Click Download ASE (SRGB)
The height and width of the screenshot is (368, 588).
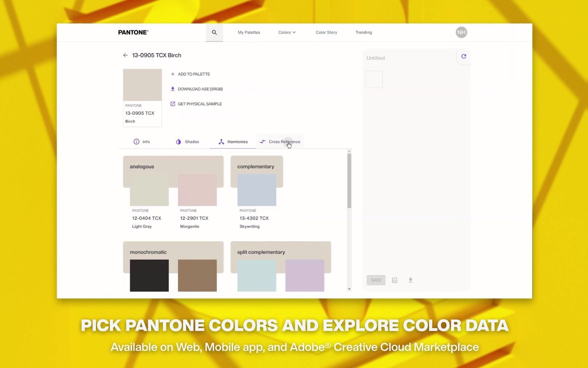click(200, 89)
